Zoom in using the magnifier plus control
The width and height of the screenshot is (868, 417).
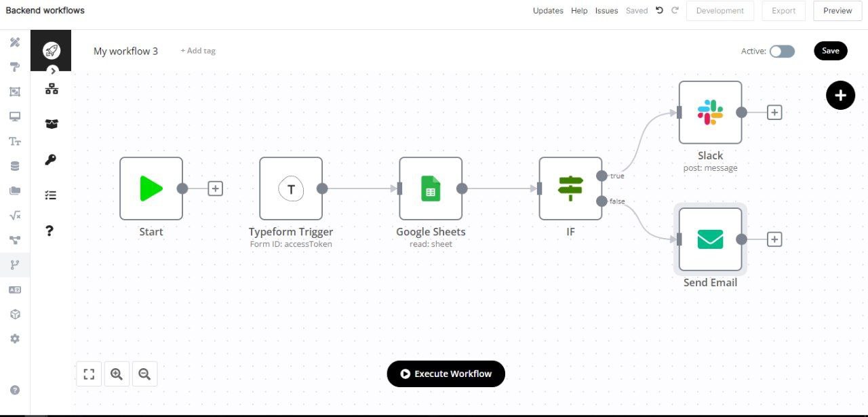[116, 374]
